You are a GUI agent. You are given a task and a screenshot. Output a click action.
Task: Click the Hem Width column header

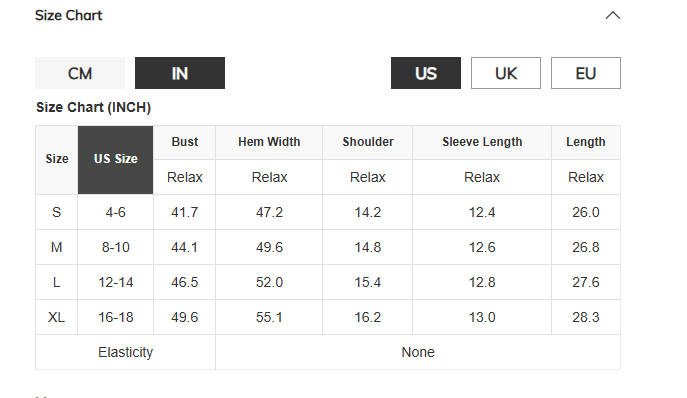269,142
